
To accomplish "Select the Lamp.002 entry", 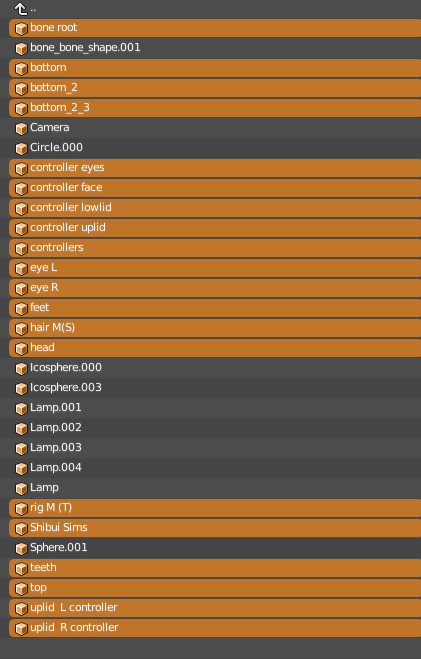I will point(215,427).
